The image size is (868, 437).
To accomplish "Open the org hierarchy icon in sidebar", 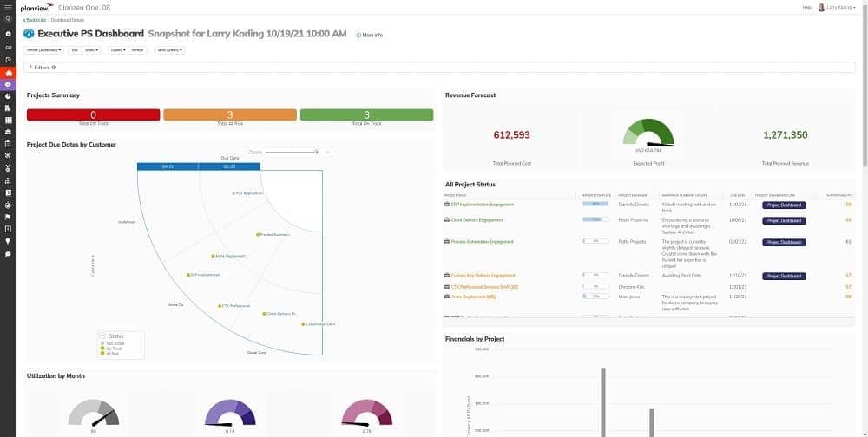I will click(8, 180).
